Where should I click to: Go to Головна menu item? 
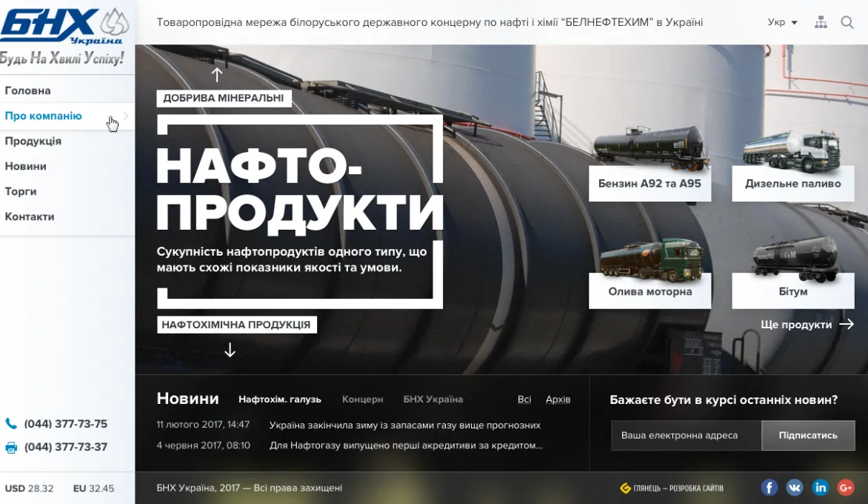tap(27, 91)
